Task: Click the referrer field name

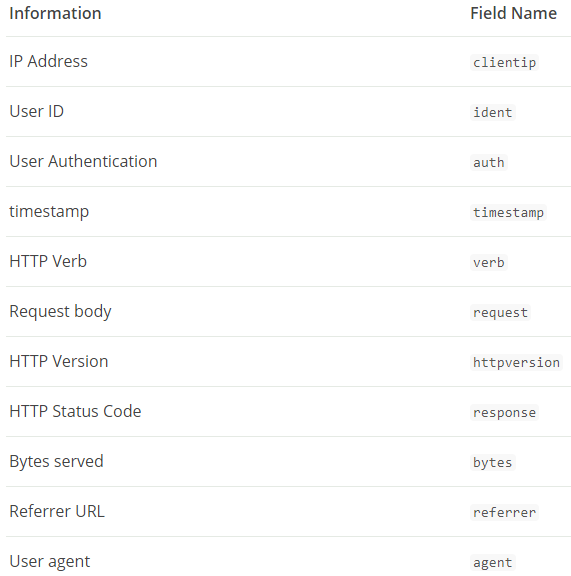Action: 504,512
